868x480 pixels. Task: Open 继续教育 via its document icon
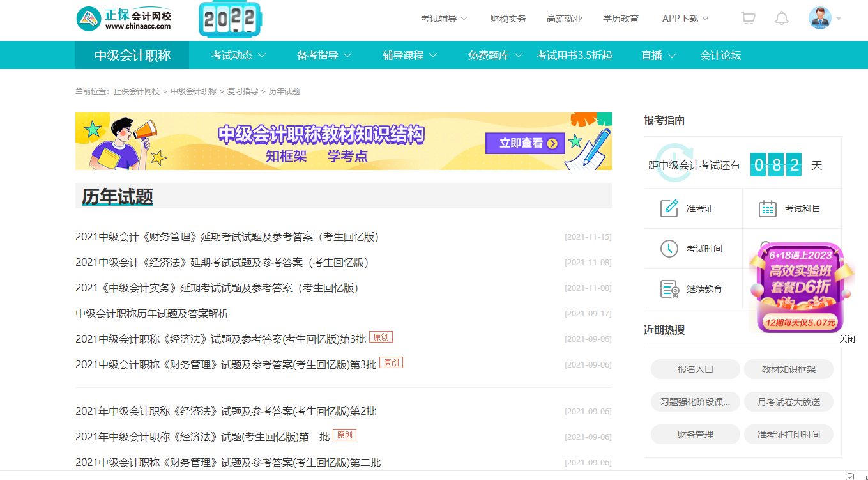(x=669, y=288)
